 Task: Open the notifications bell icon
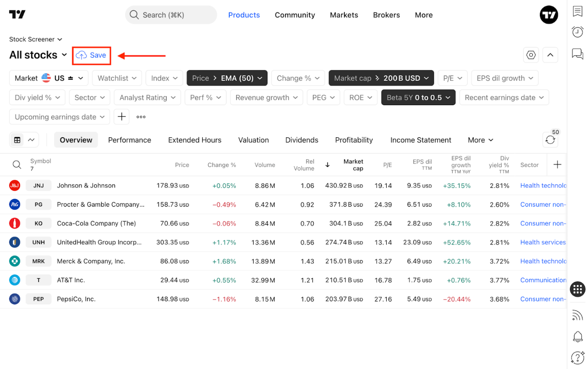pyautogui.click(x=577, y=337)
